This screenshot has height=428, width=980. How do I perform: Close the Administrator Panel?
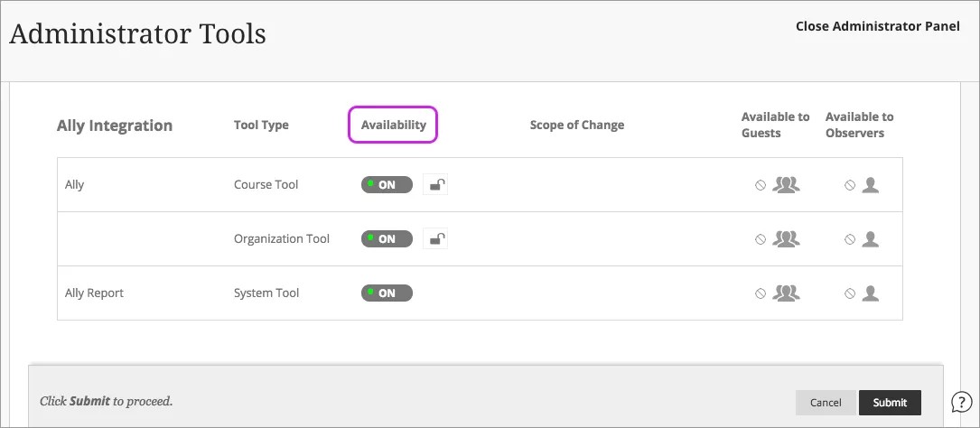[x=877, y=26]
